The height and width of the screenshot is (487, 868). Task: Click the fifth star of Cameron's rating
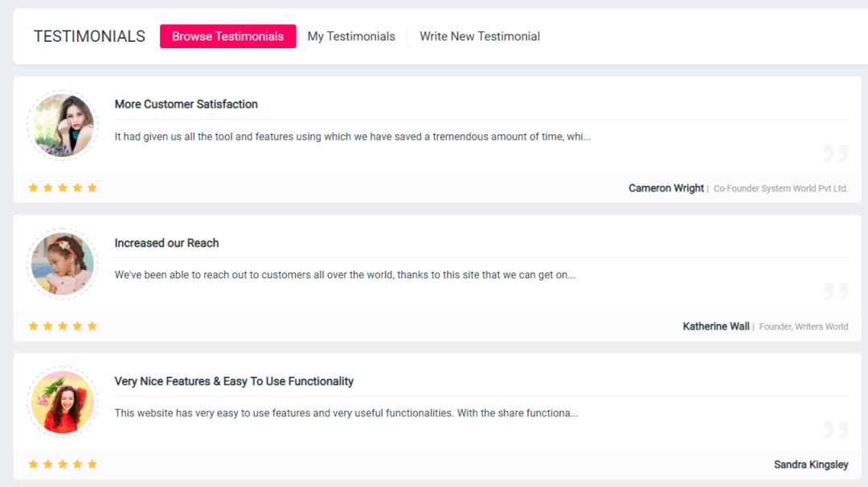pos(92,188)
